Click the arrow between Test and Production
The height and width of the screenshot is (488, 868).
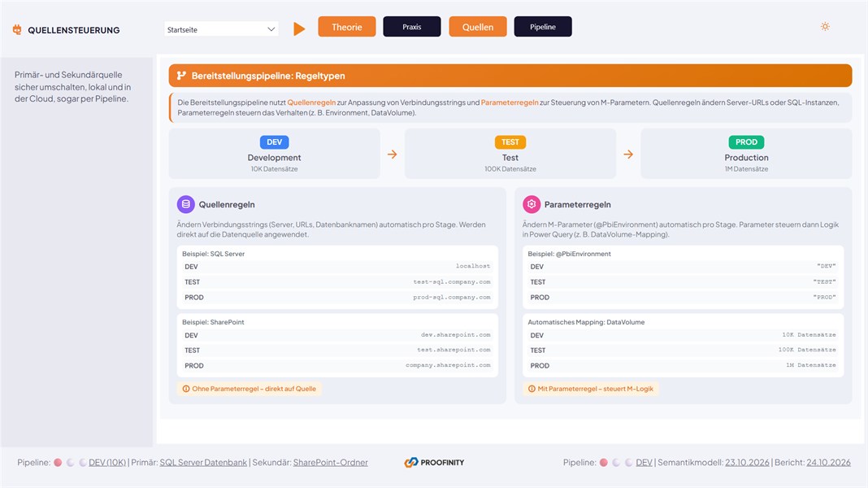click(x=628, y=154)
